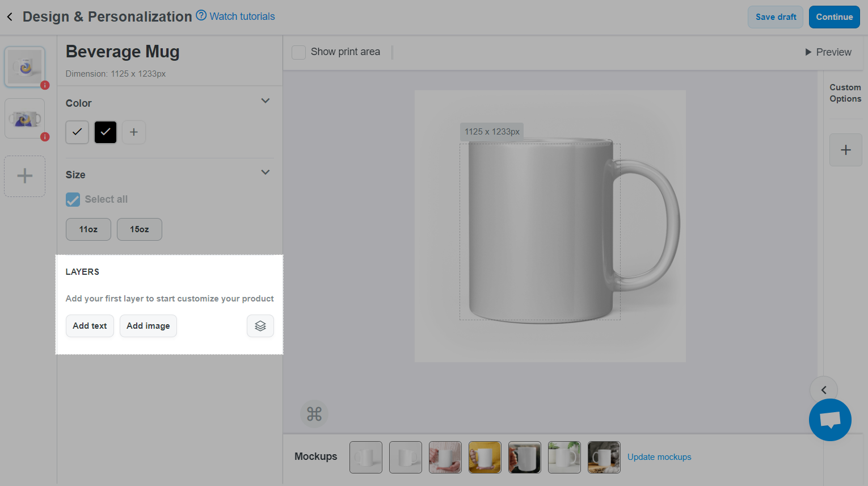Open the Watch tutorials help link
This screenshot has height=486, width=868.
[x=235, y=16]
